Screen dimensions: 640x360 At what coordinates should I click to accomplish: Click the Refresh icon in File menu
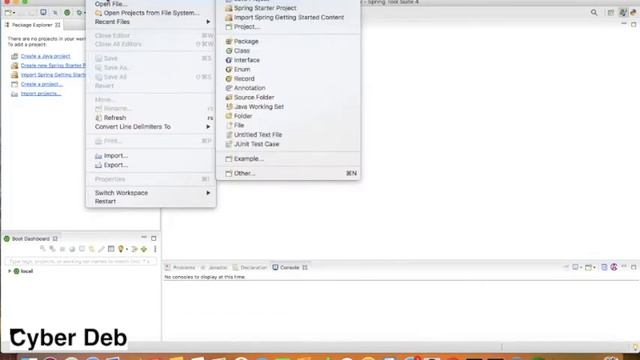coord(98,118)
